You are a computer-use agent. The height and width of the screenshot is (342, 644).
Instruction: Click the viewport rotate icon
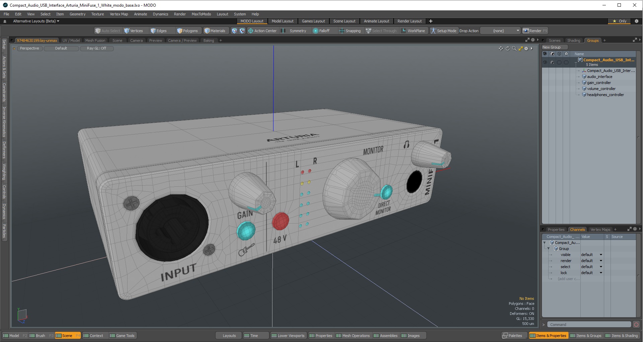tap(507, 49)
